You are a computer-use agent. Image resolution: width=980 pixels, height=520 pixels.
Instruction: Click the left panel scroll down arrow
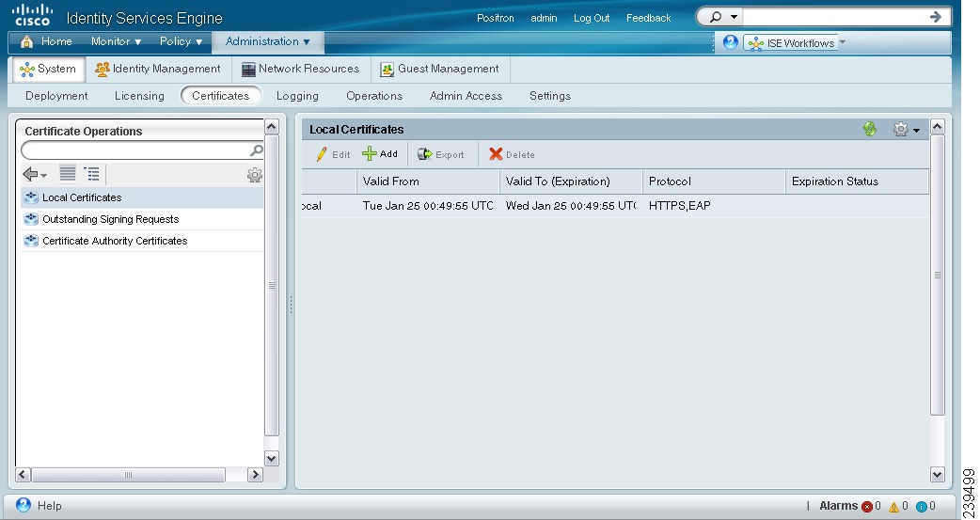(x=271, y=459)
